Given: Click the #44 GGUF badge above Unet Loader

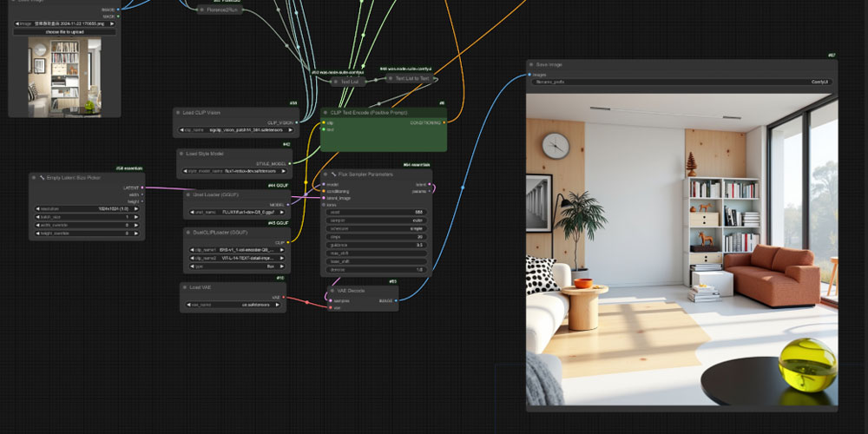Looking at the screenshot, I should [x=279, y=186].
